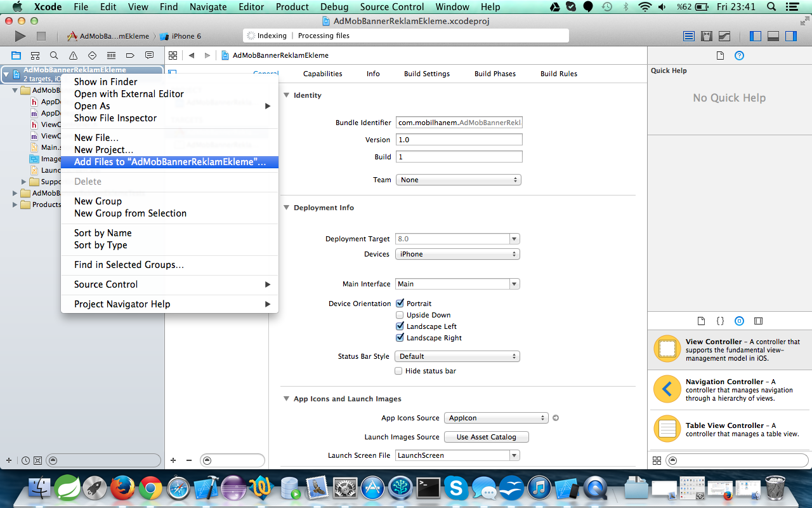
Task: Open the Product menu in menu bar
Action: [292, 7]
